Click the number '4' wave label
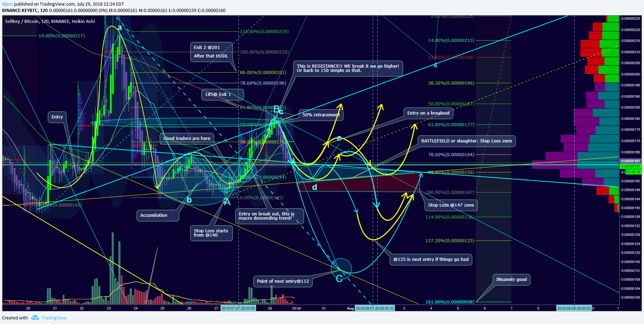 pos(435,65)
